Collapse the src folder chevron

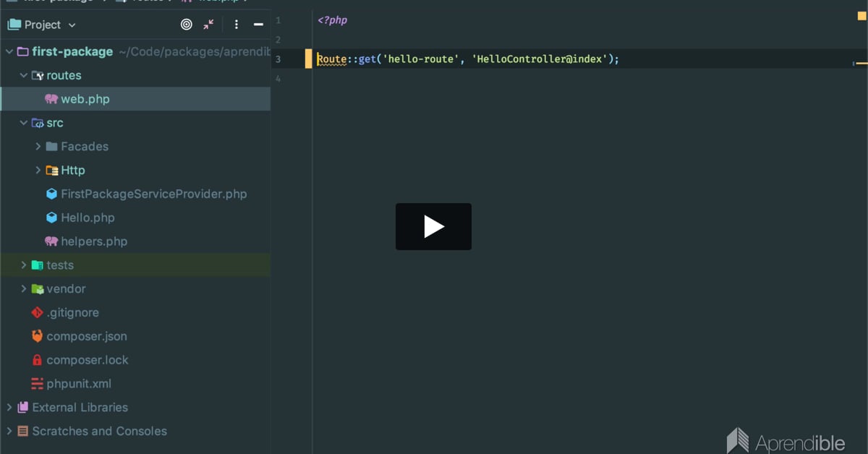click(24, 123)
